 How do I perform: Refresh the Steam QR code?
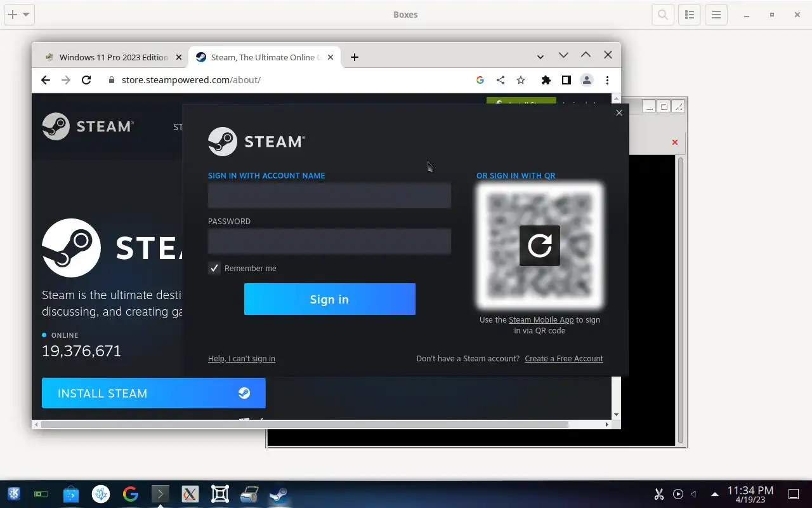click(x=540, y=246)
